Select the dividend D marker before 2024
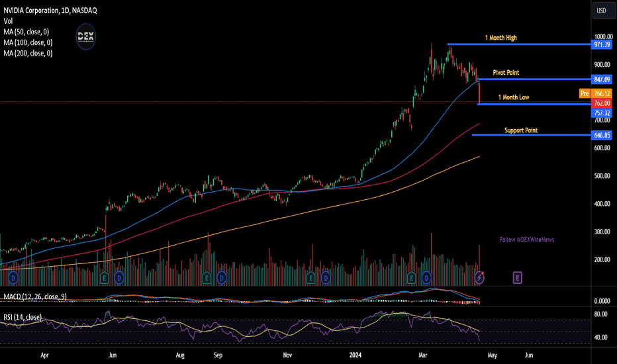This screenshot has width=617, height=364. [326, 278]
